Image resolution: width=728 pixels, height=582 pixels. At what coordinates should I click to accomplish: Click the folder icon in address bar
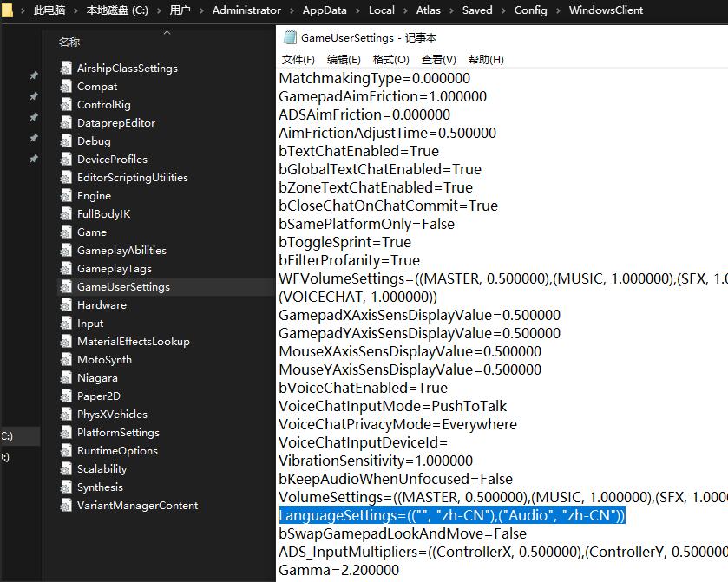7,10
